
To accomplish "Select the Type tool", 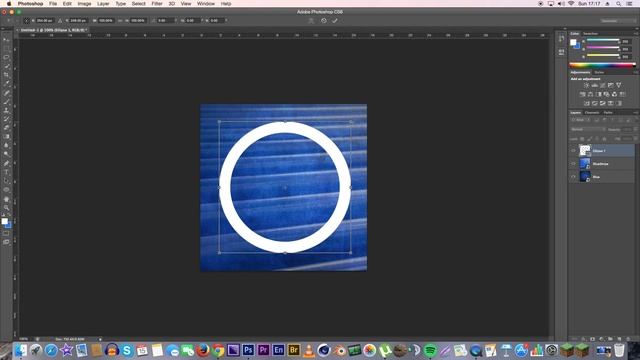I will [6, 172].
